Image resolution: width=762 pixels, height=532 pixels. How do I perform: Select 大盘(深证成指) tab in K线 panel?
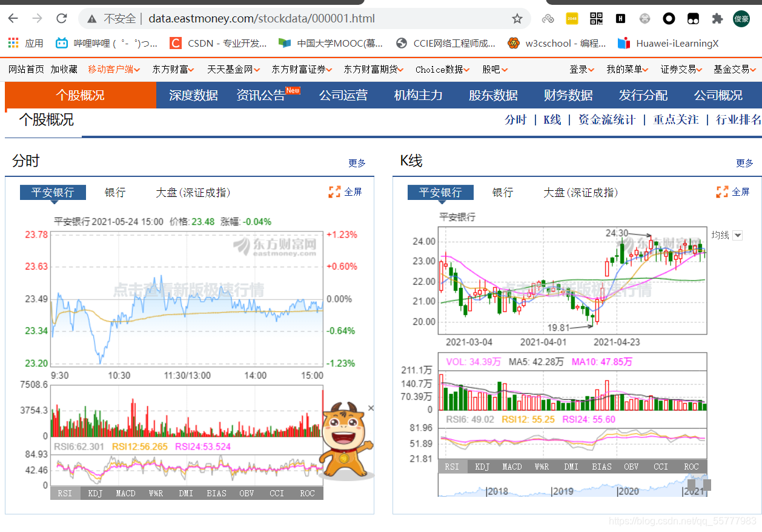[x=580, y=193]
